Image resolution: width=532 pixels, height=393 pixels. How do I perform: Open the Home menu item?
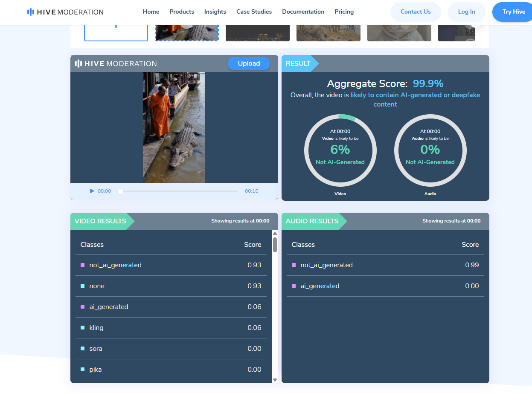tap(151, 12)
